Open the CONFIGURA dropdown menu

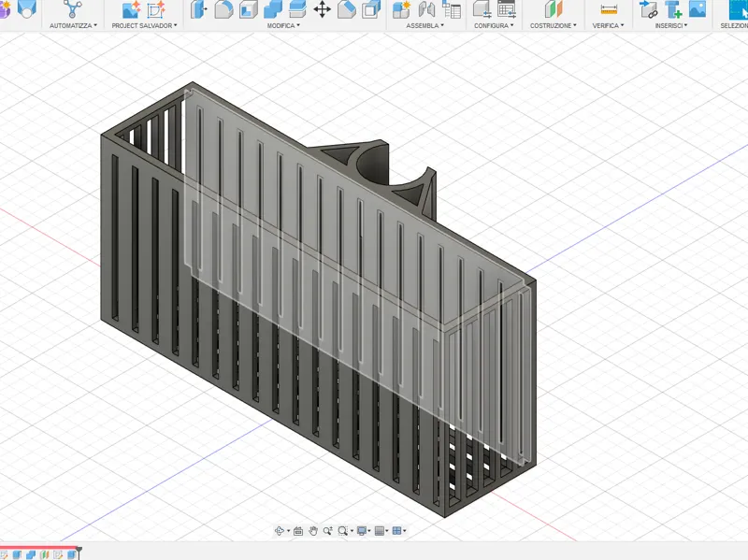(494, 25)
